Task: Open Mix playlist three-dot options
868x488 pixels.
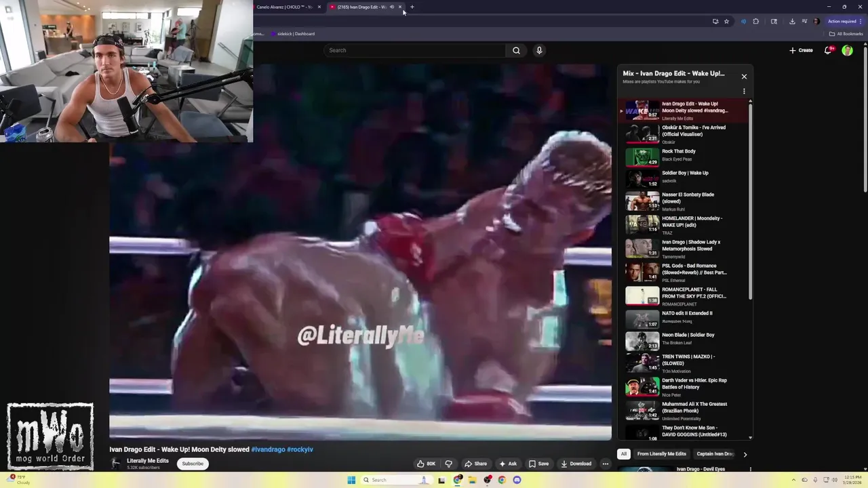Action: (744, 91)
